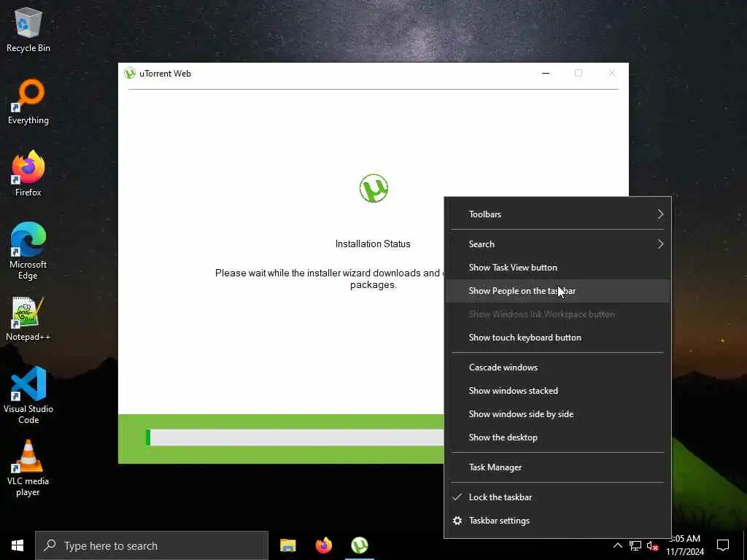Open Visual Studio Code desktop shortcut
Image resolution: width=747 pixels, height=560 pixels.
[x=28, y=395]
